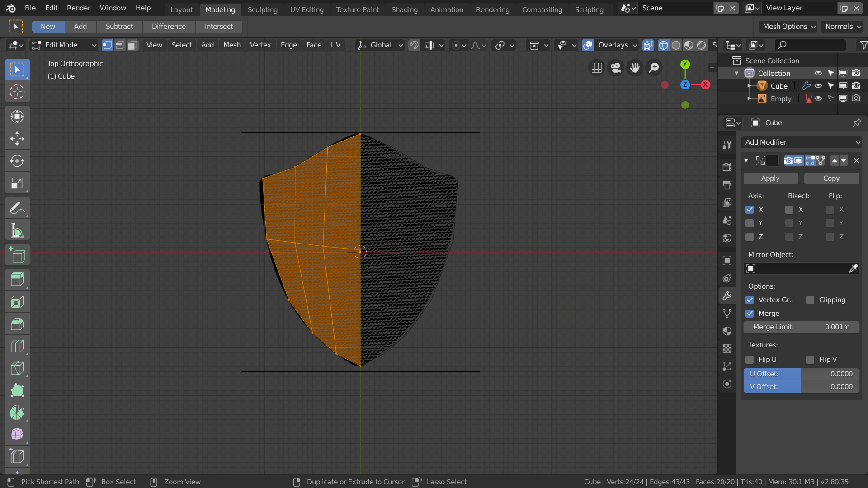Open the Mesh menu in viewport header
The height and width of the screenshot is (488, 868).
click(232, 45)
